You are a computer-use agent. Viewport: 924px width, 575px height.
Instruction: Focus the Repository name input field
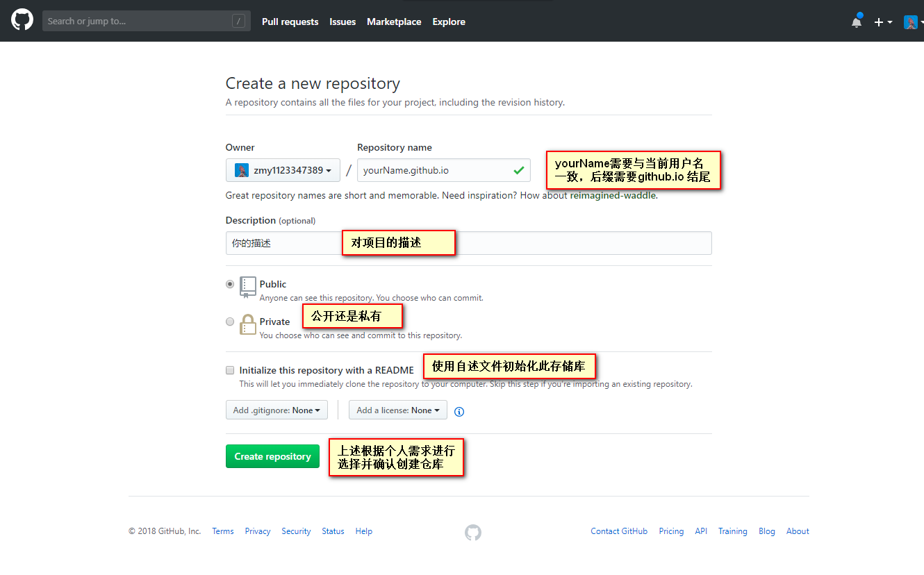tap(434, 170)
